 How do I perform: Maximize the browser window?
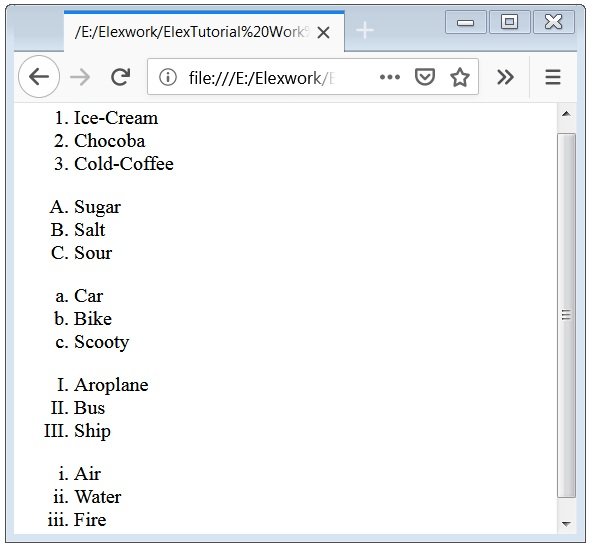click(509, 22)
